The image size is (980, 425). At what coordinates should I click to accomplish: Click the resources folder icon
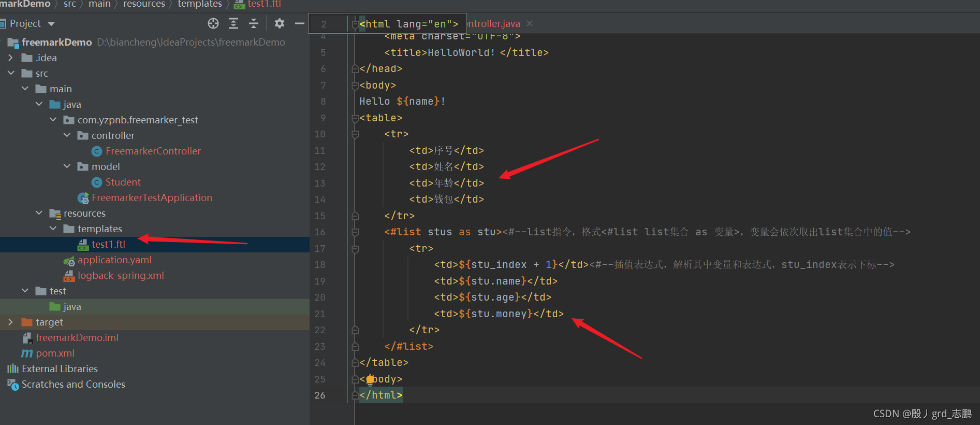55,213
